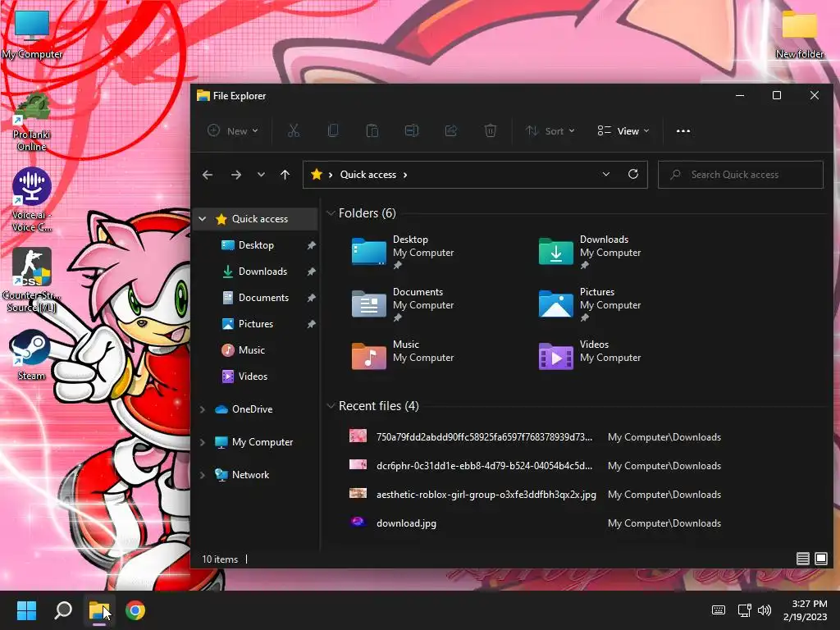Go up one level with up arrow
840x630 pixels.
[285, 175]
